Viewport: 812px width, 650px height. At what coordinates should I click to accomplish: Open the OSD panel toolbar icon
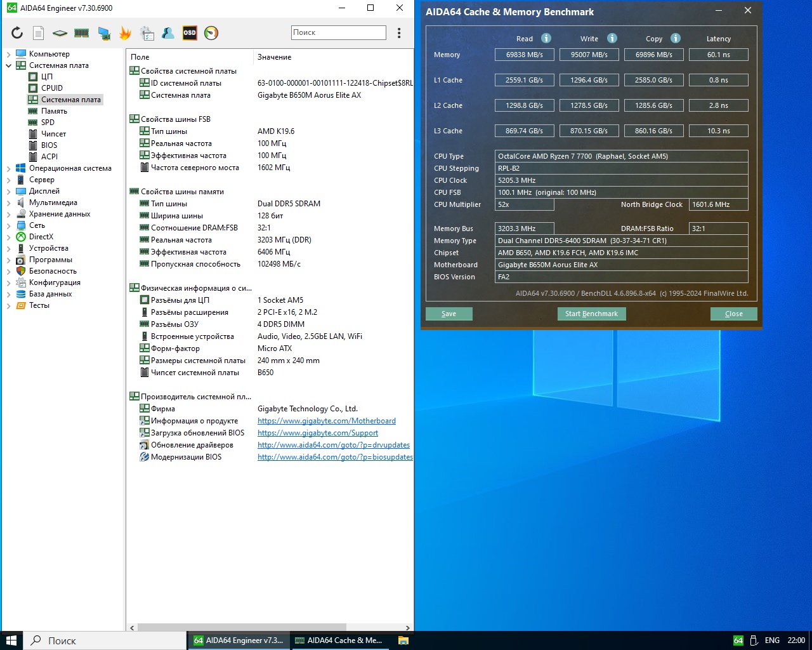coord(190,33)
